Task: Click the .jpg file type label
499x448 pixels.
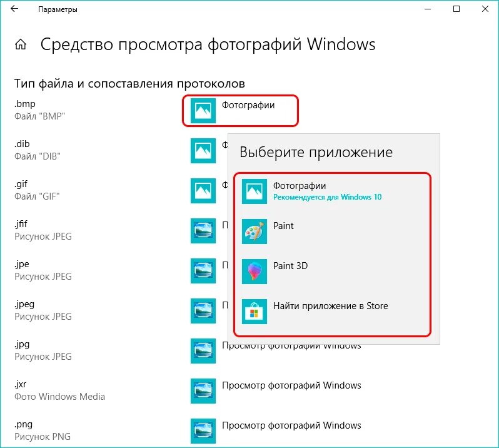Action: pos(22,345)
